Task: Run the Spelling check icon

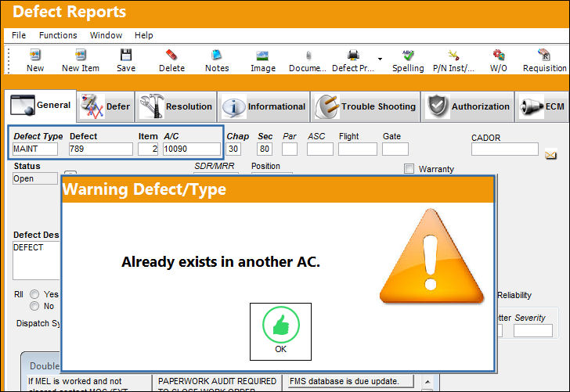Action: pos(408,56)
